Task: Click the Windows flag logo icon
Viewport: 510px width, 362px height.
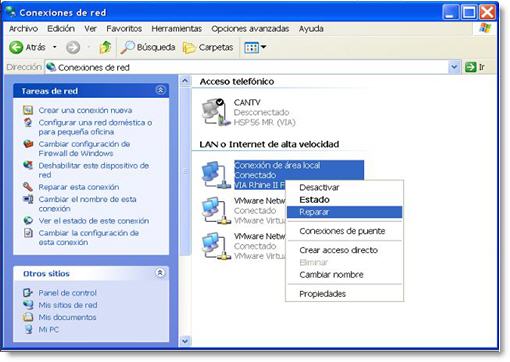Action: (x=485, y=29)
